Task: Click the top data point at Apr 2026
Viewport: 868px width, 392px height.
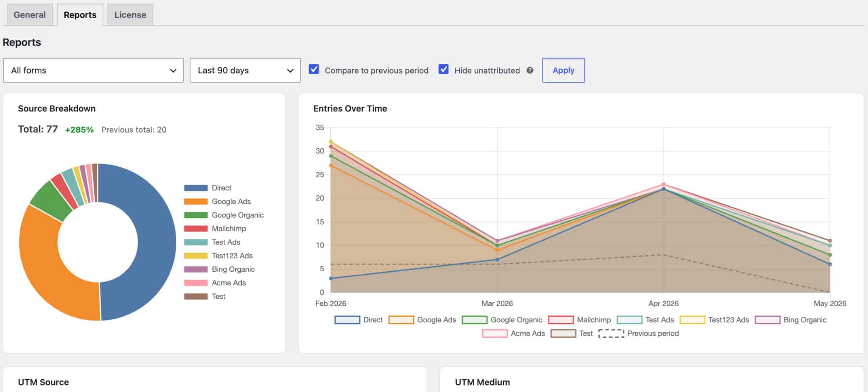Action: click(664, 184)
